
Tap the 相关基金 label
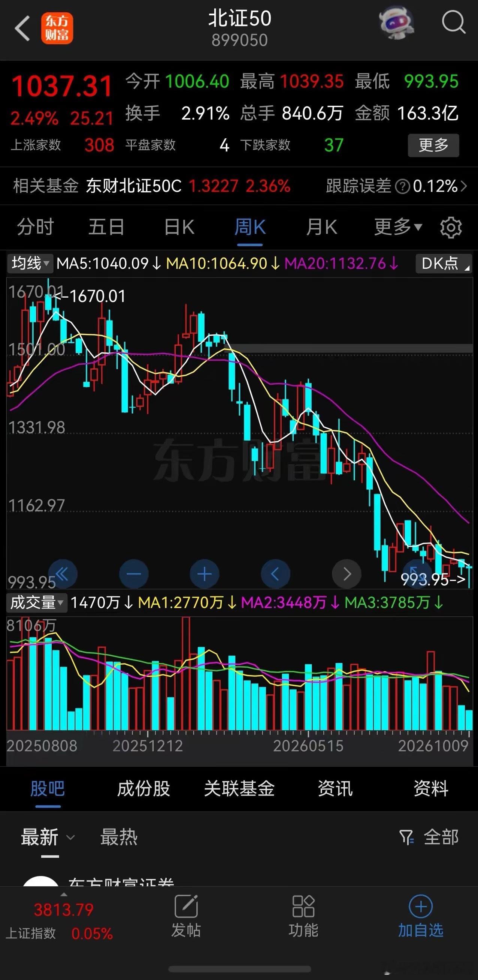[46, 186]
